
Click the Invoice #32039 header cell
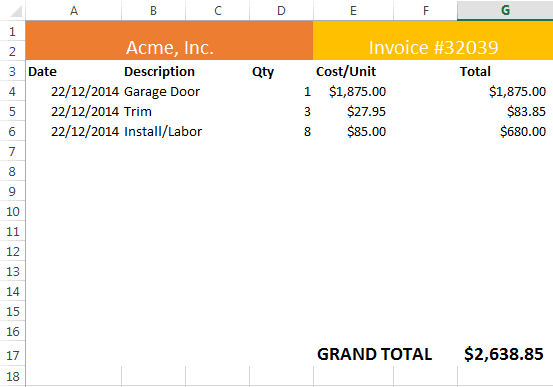pyautogui.click(x=433, y=41)
